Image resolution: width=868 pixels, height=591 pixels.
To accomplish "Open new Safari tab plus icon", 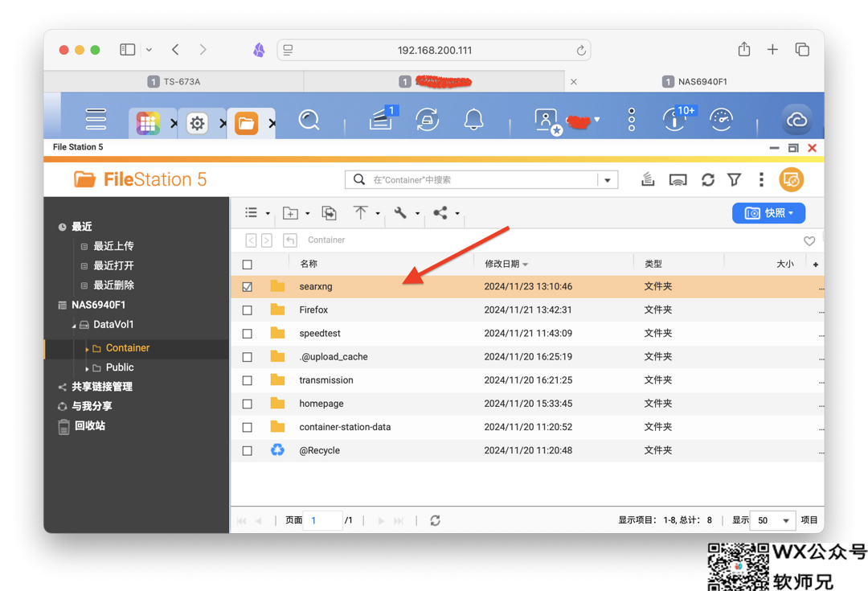I will click(772, 50).
